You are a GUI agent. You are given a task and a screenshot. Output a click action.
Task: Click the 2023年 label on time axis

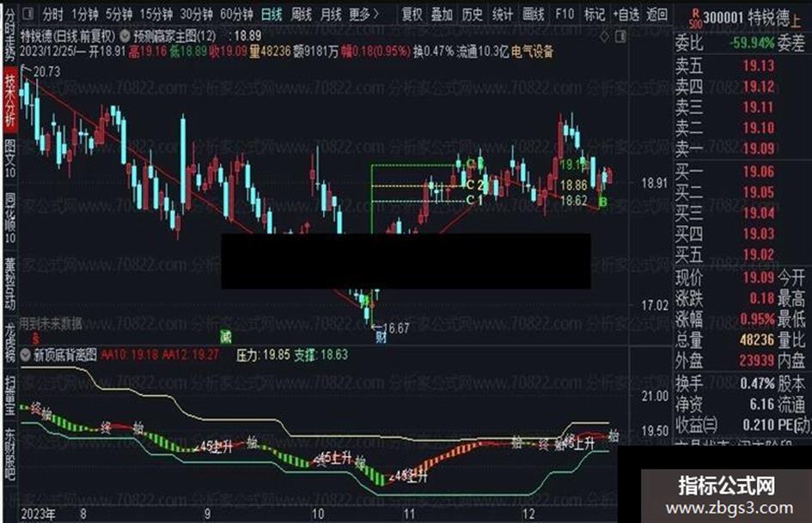[38, 514]
